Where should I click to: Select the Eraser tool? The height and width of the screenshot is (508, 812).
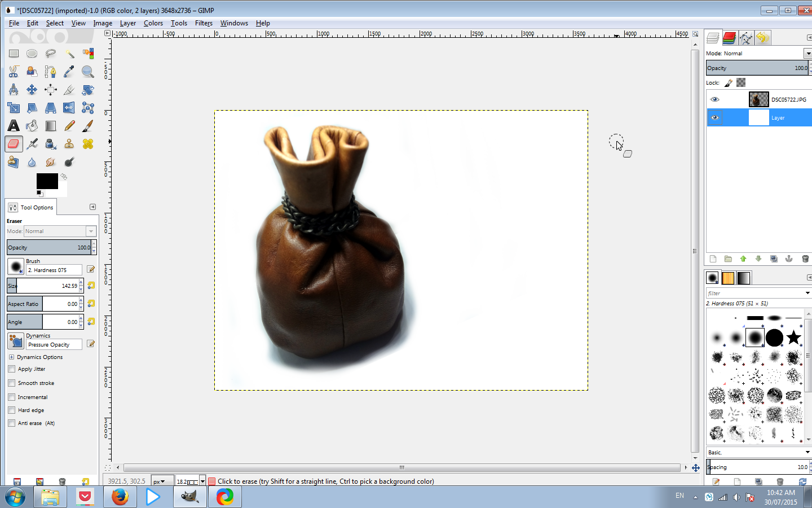pyautogui.click(x=14, y=144)
